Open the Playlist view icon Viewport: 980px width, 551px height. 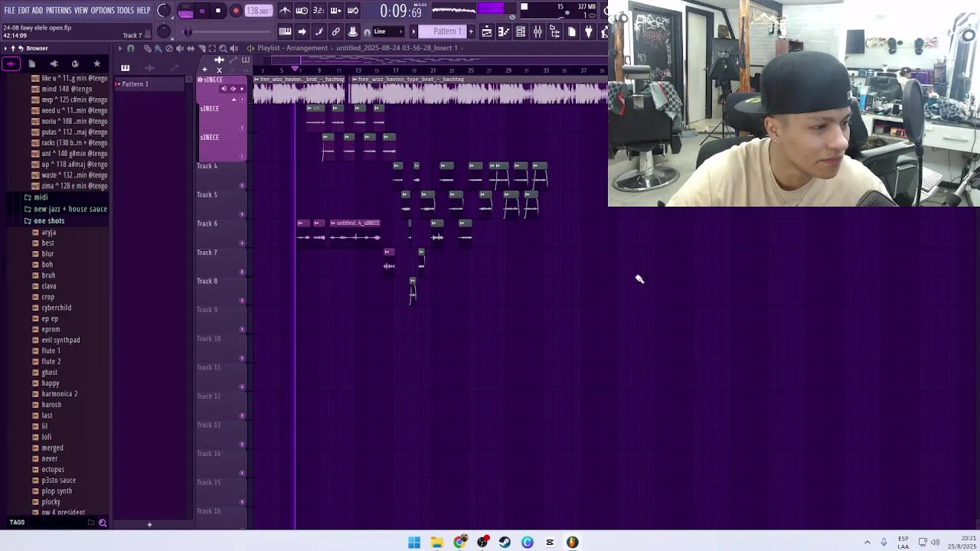point(487,31)
